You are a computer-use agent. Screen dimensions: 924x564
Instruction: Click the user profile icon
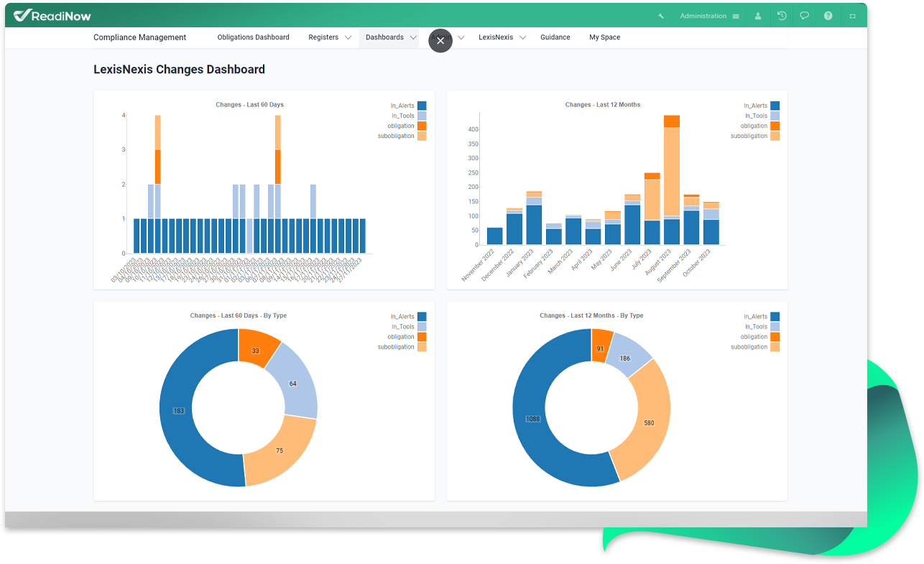click(x=757, y=16)
